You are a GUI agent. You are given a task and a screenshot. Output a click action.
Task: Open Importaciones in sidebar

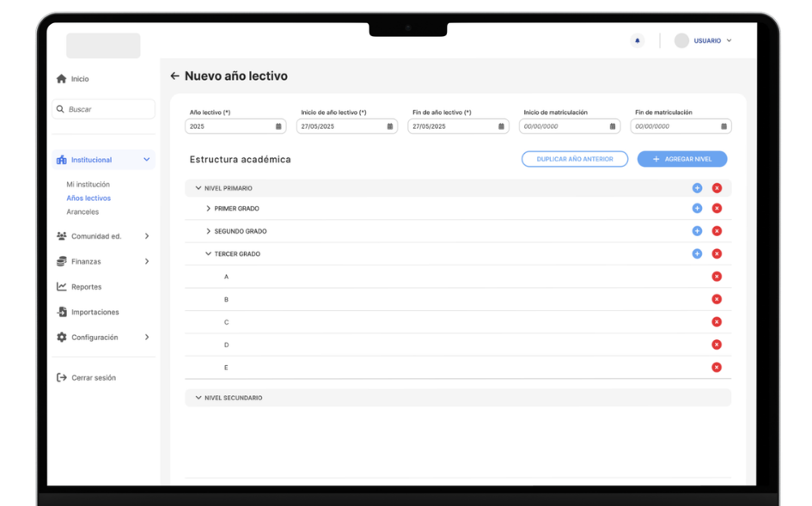click(95, 313)
